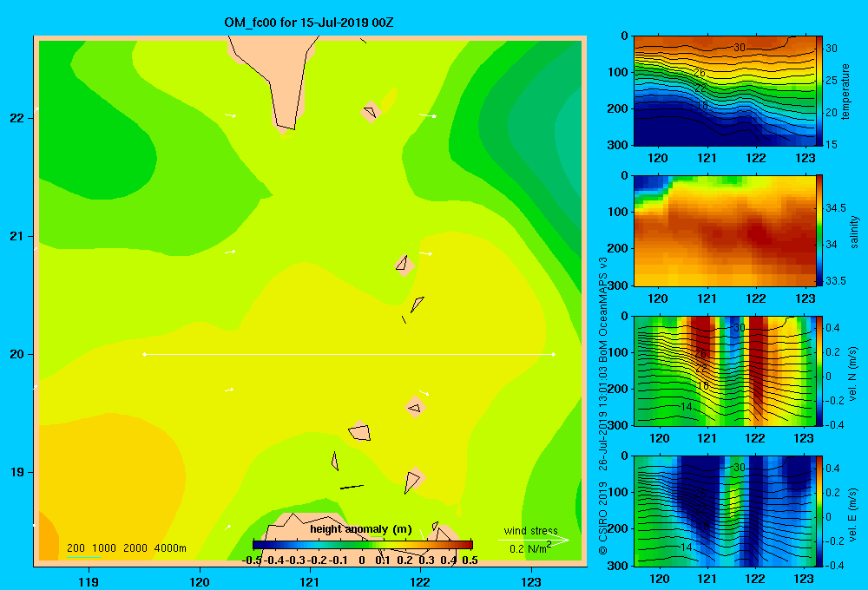The width and height of the screenshot is (868, 590).
Task: Open the eastward velocity section panel
Action: click(x=724, y=510)
